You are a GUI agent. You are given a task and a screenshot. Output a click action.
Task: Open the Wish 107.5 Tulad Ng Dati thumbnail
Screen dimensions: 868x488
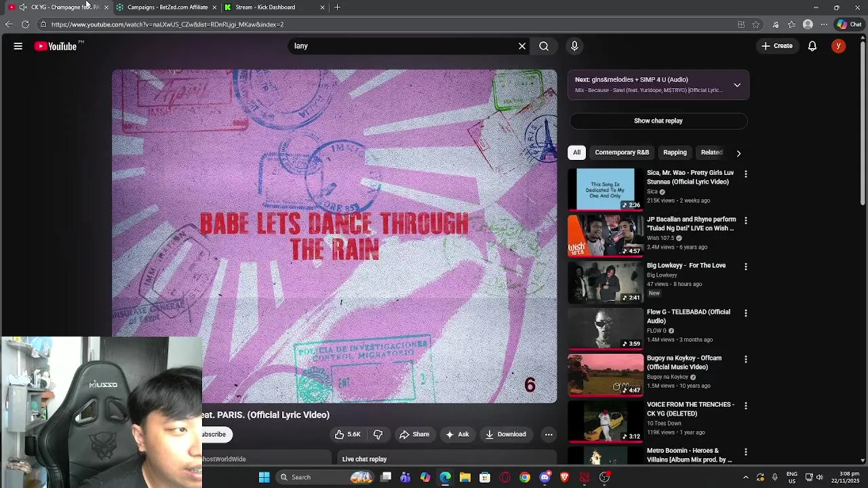pos(606,235)
